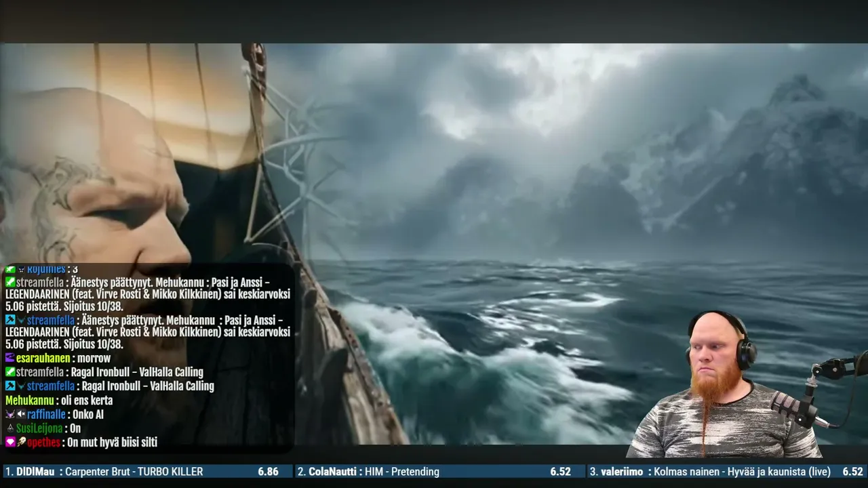This screenshot has width=868, height=488.
Task: Click the blue hammer badge on blue streamfella's Äänestys päättynyt message
Action: [9, 320]
